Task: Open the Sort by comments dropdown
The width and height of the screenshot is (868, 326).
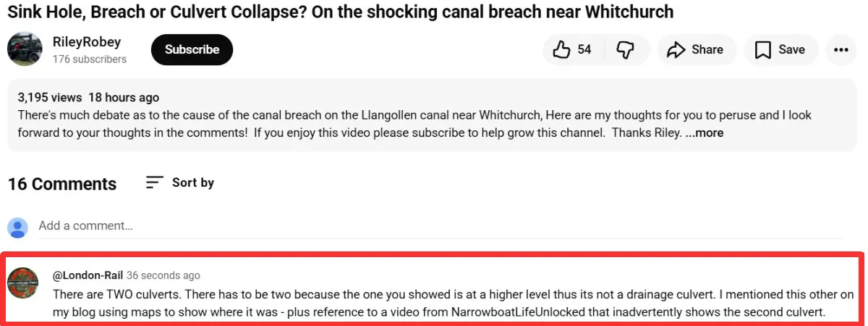Action: 180,183
